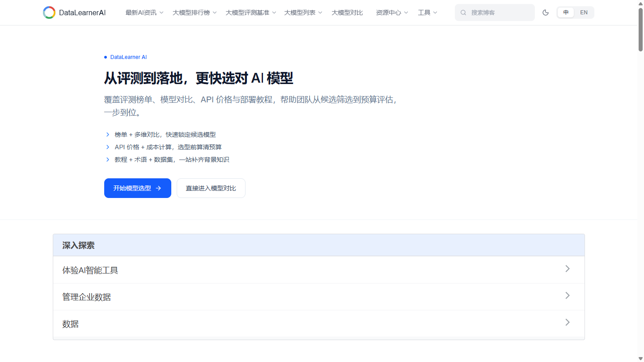Expand the 大模型排行榜 menu
This screenshot has height=362, width=644.
195,13
